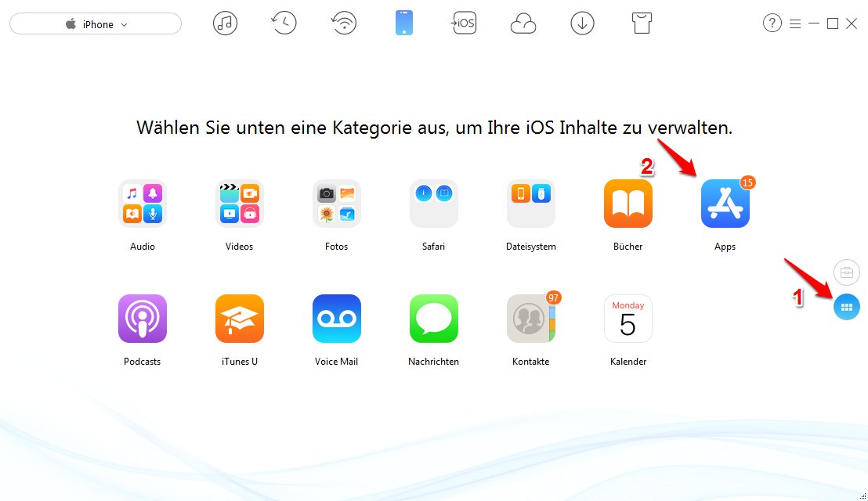Close the application window
Image resolution: width=868 pixels, height=501 pixels.
[852, 23]
